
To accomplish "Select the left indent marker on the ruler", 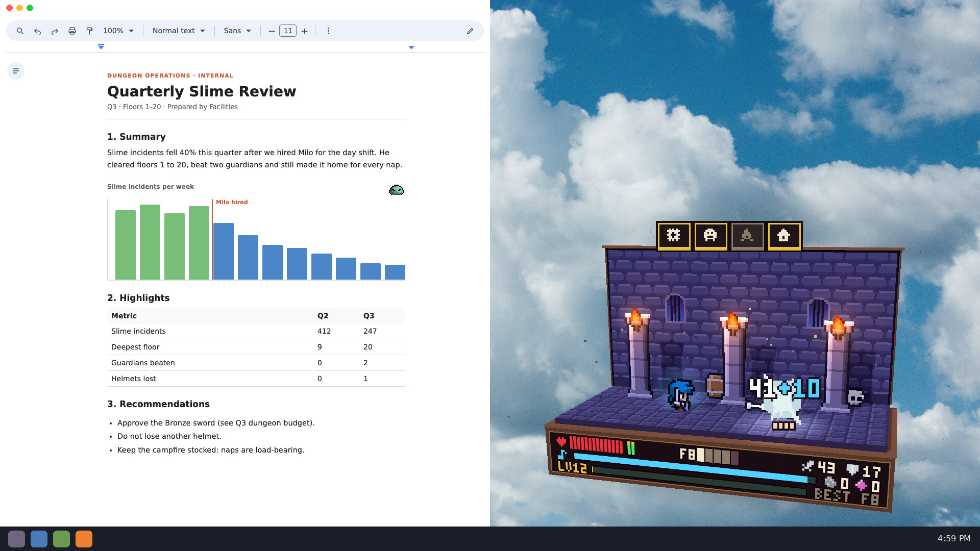I will (101, 47).
